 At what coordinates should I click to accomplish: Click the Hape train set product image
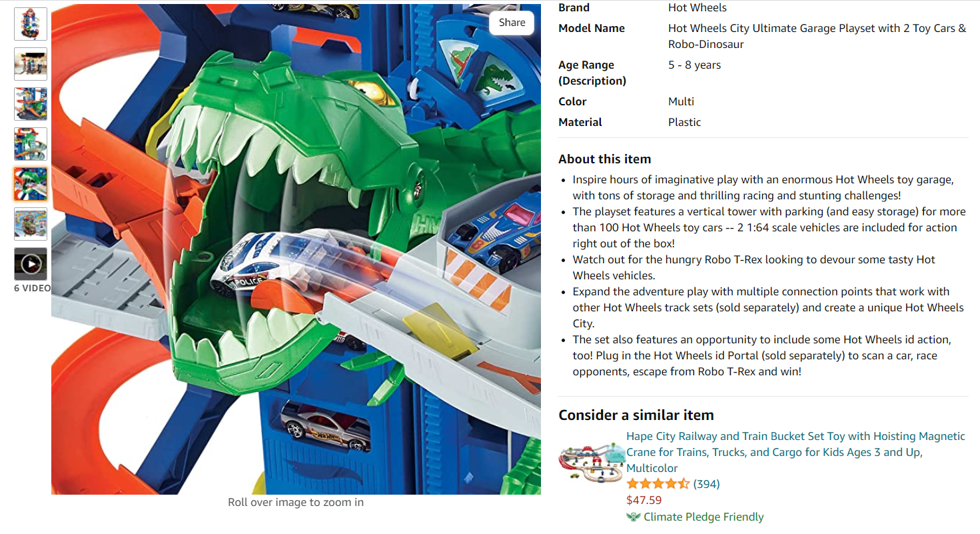(x=590, y=460)
